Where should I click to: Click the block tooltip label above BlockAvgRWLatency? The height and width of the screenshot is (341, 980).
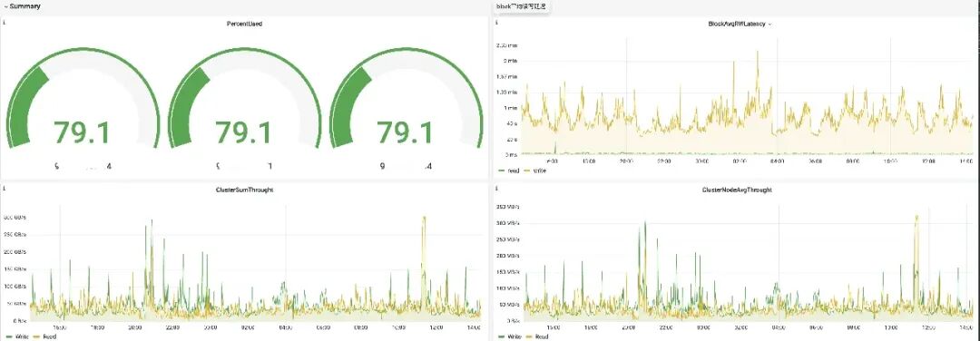point(521,6)
